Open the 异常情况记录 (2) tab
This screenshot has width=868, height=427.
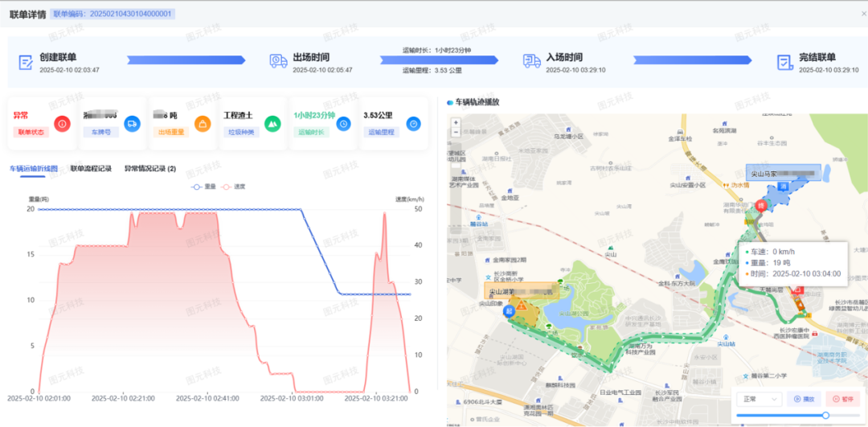pos(149,169)
